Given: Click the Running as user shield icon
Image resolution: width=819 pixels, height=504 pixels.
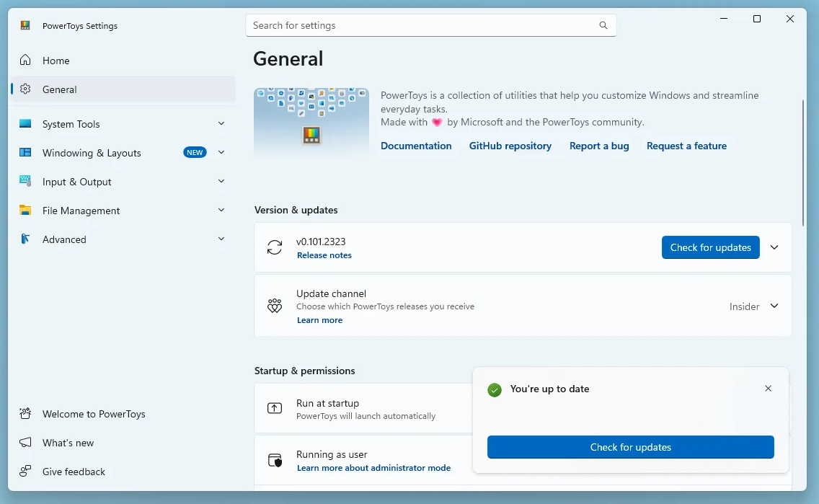Looking at the screenshot, I should click(x=275, y=460).
